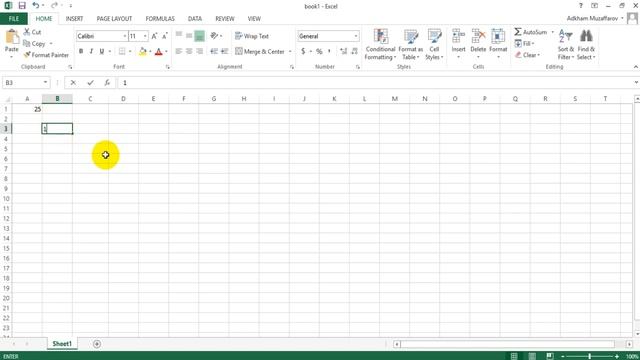
Task: Open the font name Calibri dropdown
Action: click(x=124, y=36)
